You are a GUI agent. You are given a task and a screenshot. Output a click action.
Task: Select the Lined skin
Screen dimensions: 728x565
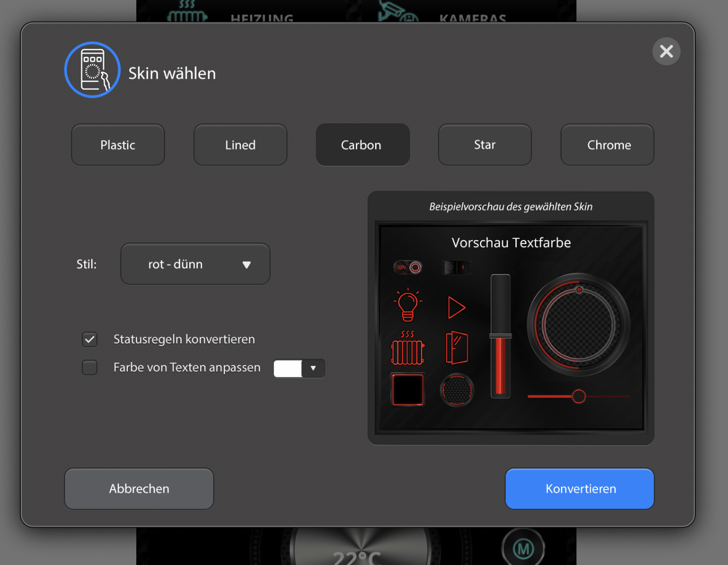point(240,145)
